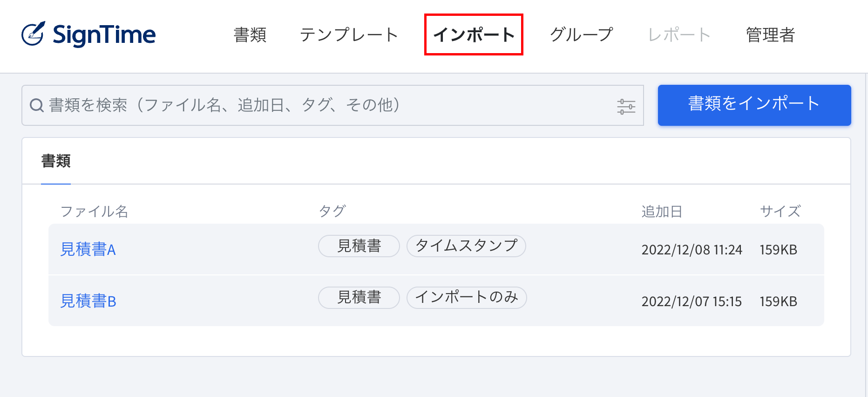Screen dimensions: 868x397
Task: Click the magnifier icon in the search bar
Action: tap(36, 105)
